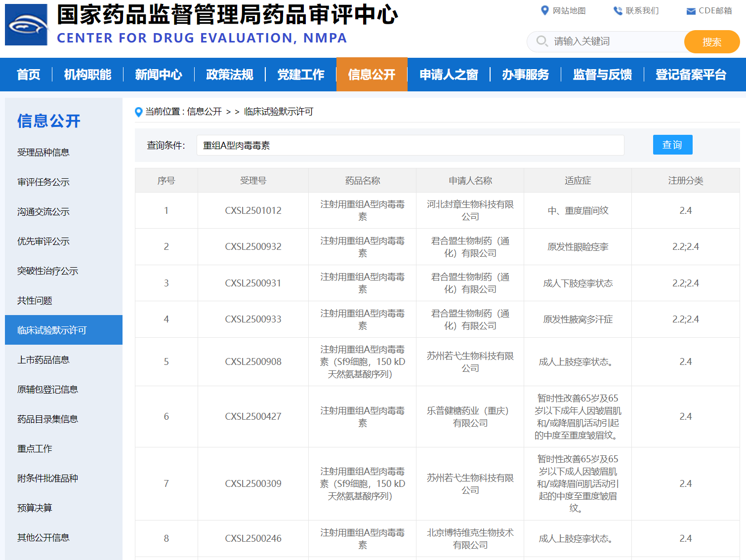Open the 首页 navigation tab

click(x=29, y=75)
